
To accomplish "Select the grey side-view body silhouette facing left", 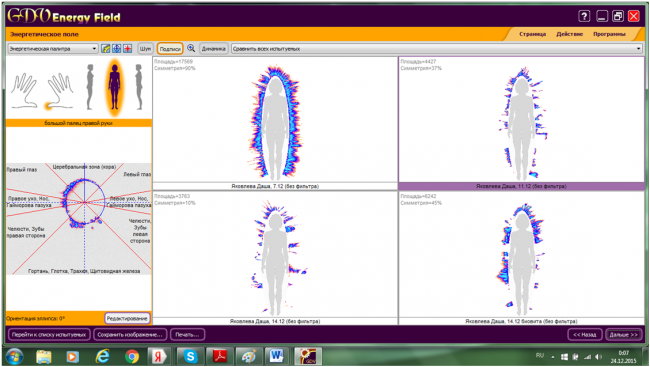I will 138,87.
